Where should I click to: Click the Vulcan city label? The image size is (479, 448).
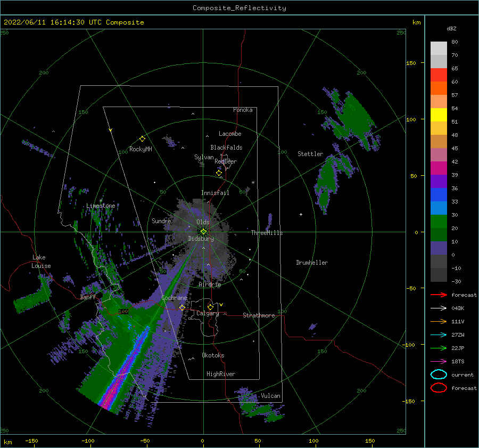(x=271, y=396)
